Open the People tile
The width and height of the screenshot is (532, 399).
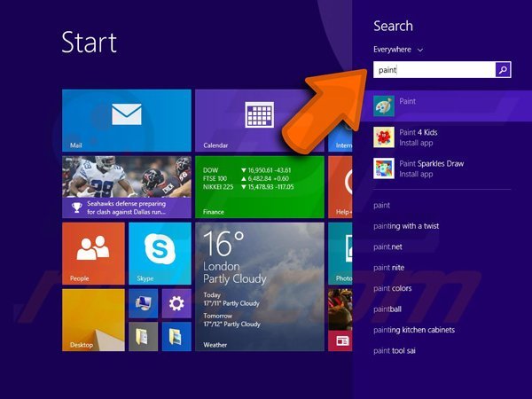tap(93, 254)
